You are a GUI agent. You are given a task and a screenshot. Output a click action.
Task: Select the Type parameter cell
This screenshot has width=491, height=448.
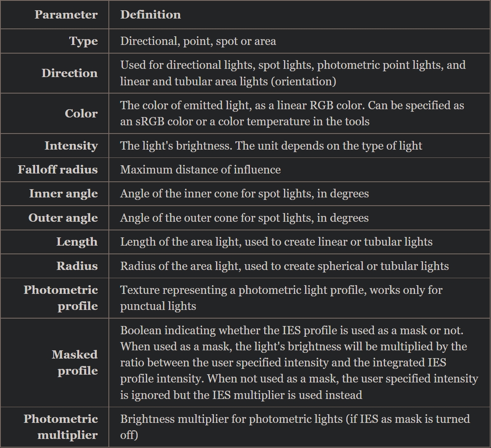83,41
